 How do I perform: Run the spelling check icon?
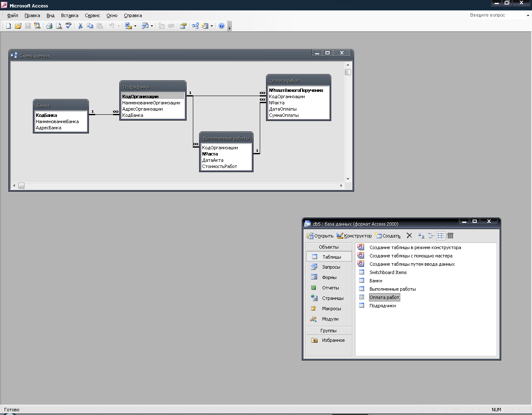[69, 26]
